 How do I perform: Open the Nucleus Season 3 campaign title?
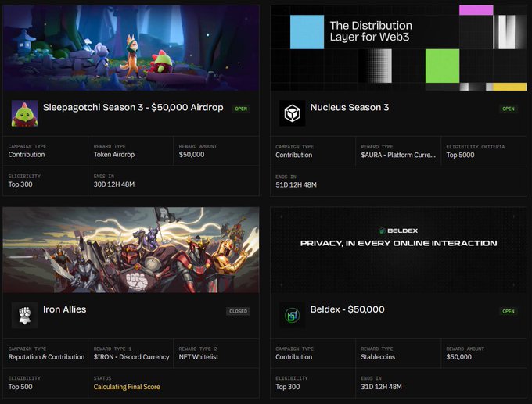pos(350,107)
